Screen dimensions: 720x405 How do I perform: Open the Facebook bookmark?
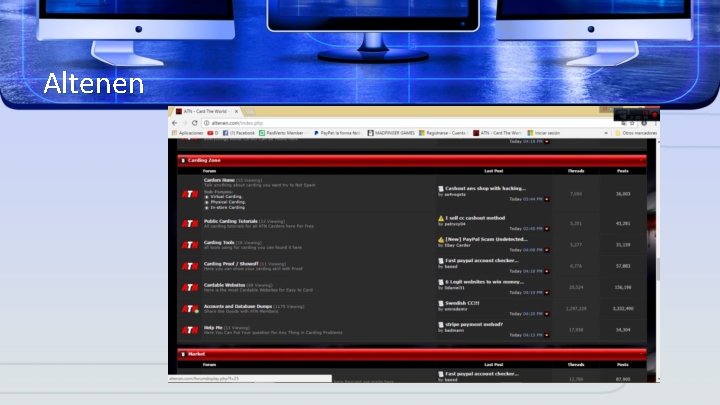pyautogui.click(x=239, y=133)
